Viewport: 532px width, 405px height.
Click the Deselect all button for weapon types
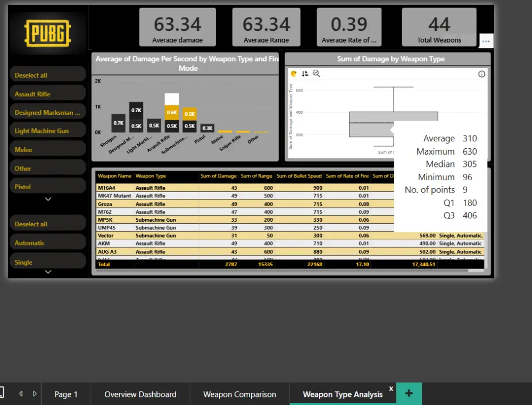48,73
